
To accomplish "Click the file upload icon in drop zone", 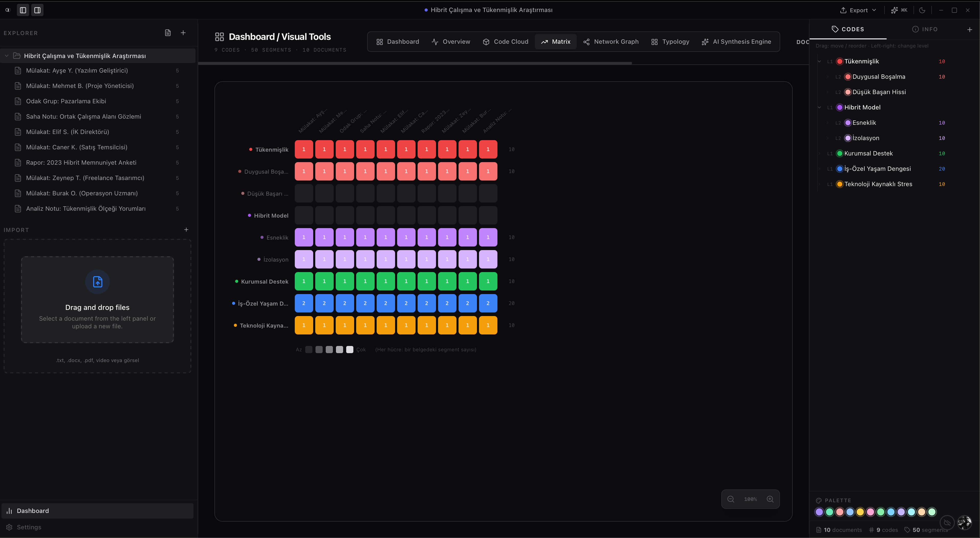I will click(x=97, y=282).
